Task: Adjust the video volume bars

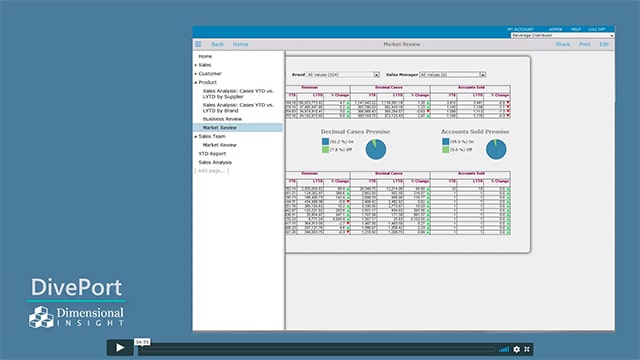Action: 504,349
